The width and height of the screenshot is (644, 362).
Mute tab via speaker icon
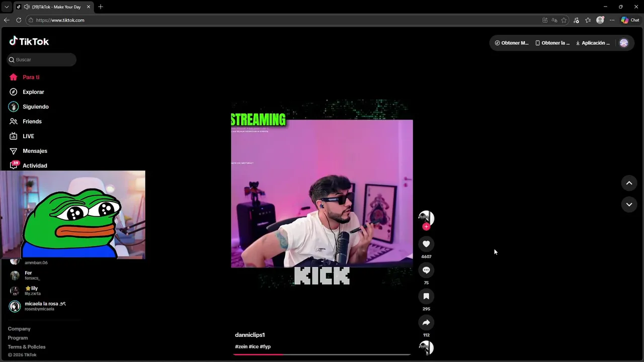coord(26,7)
